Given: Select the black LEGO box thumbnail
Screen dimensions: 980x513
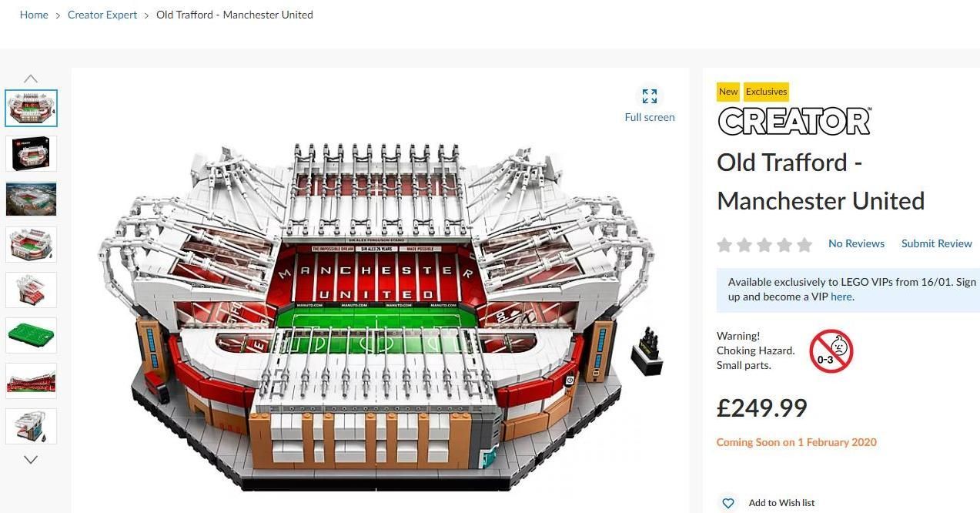Looking at the screenshot, I should pyautogui.click(x=32, y=154).
